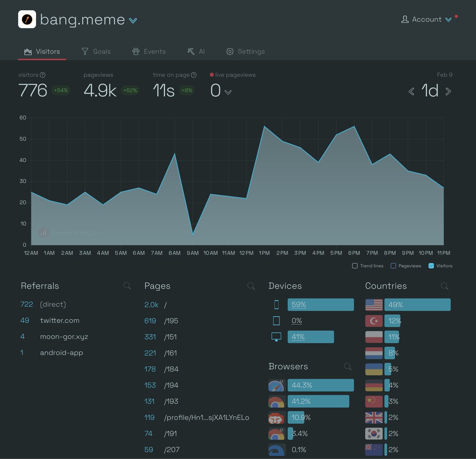Search pages with the magnifier icon
Viewport: 476px width, 459px height.
[251, 286]
